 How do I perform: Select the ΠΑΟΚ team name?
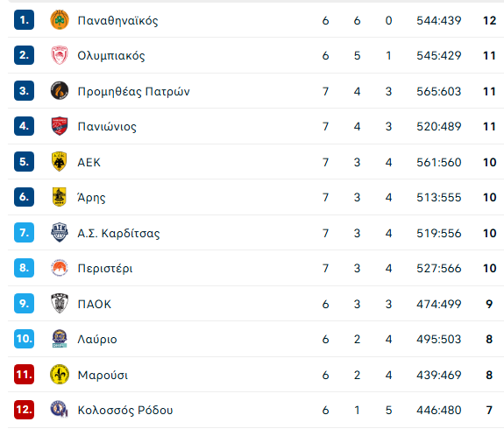[x=95, y=304]
